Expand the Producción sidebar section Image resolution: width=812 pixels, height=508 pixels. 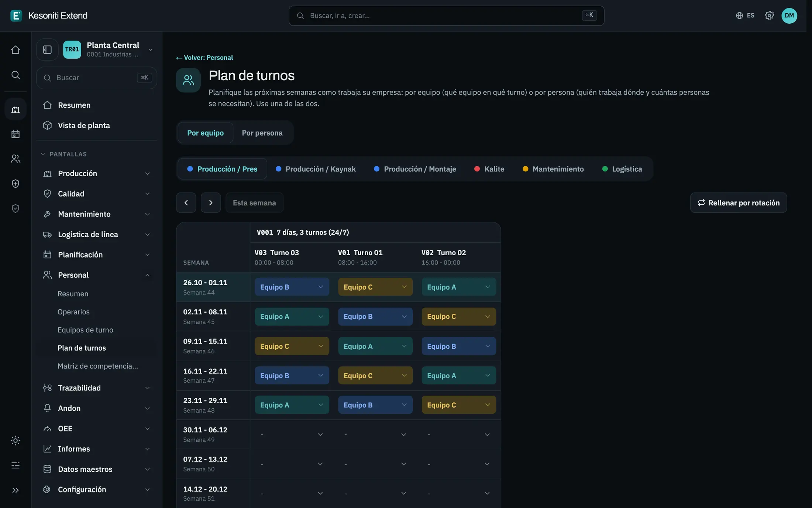click(x=97, y=173)
